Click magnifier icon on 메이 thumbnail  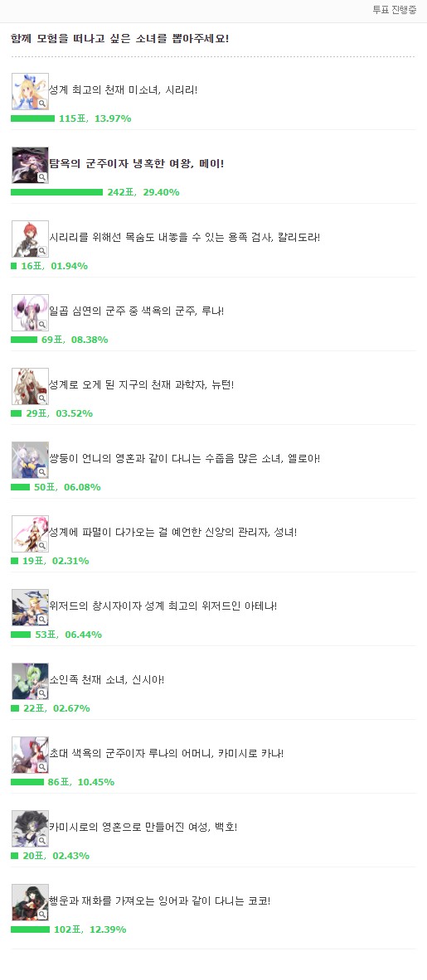click(x=42, y=177)
